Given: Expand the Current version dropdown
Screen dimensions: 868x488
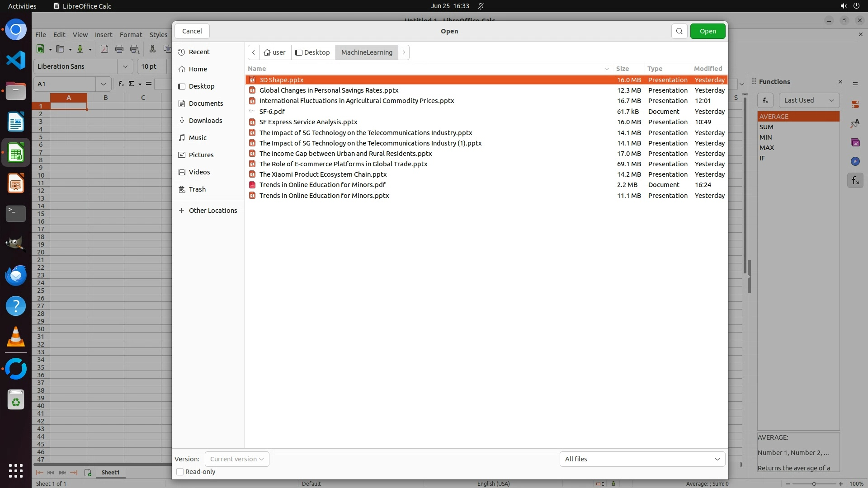Looking at the screenshot, I should coord(236,459).
